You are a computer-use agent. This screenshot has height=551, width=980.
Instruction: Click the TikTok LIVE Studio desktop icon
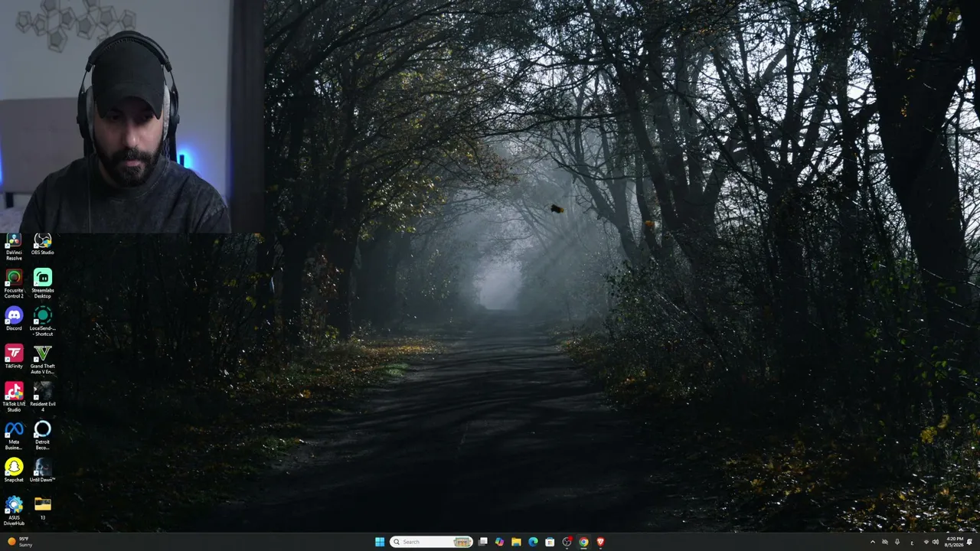[14, 397]
